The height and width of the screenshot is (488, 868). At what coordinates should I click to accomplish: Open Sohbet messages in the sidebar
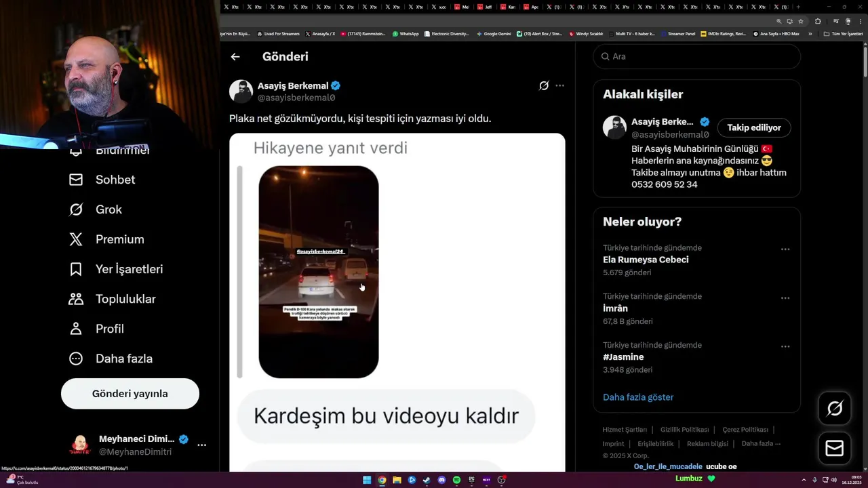[102, 180]
